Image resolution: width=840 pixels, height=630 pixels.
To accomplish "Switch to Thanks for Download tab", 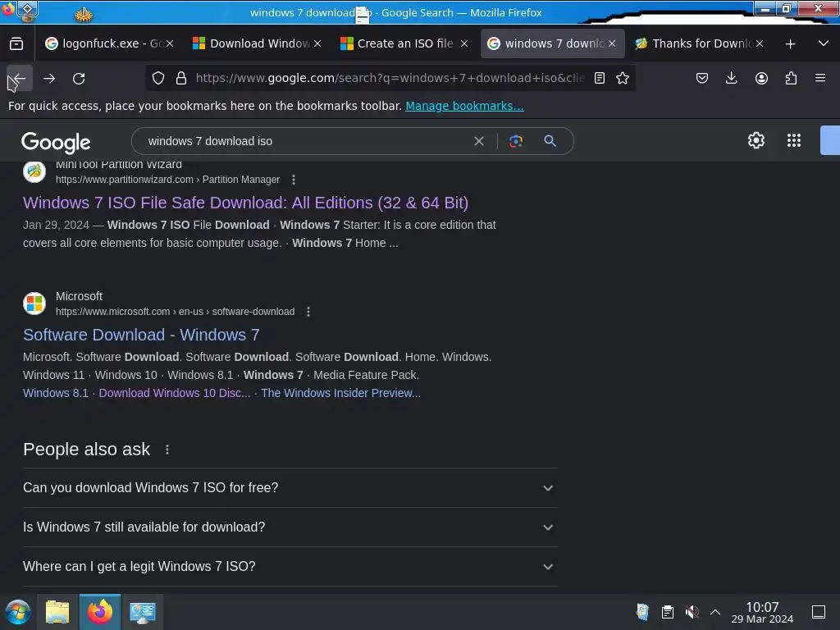I will tap(694, 43).
